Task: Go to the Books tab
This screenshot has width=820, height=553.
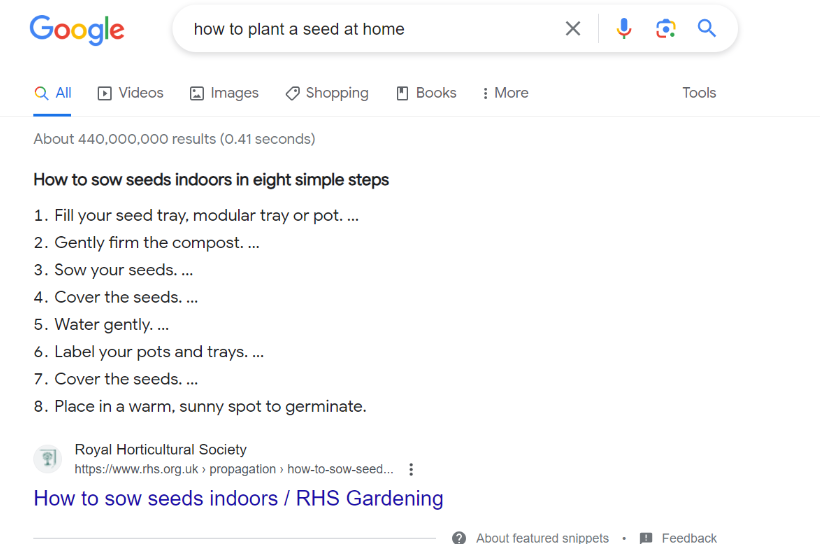Action: coord(426,93)
